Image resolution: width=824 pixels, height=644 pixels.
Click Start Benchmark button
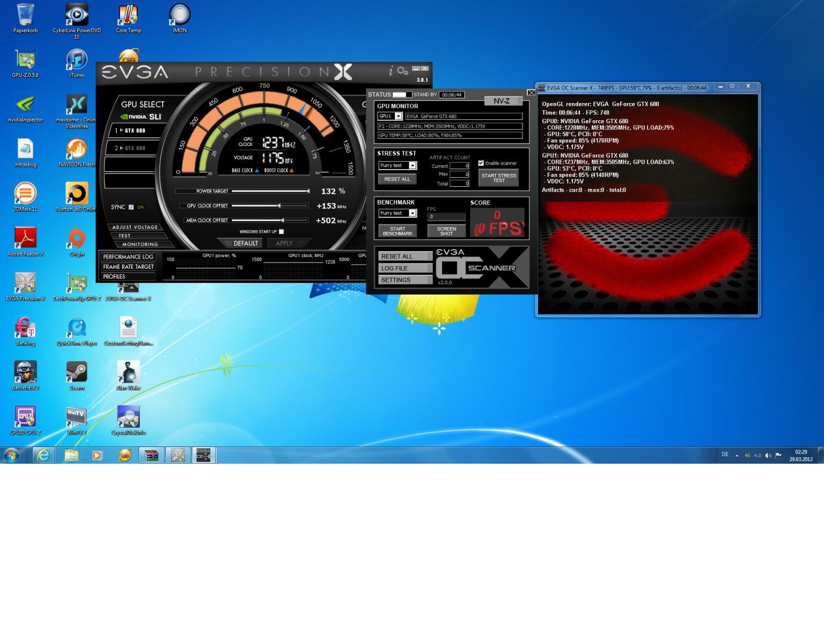[x=398, y=231]
